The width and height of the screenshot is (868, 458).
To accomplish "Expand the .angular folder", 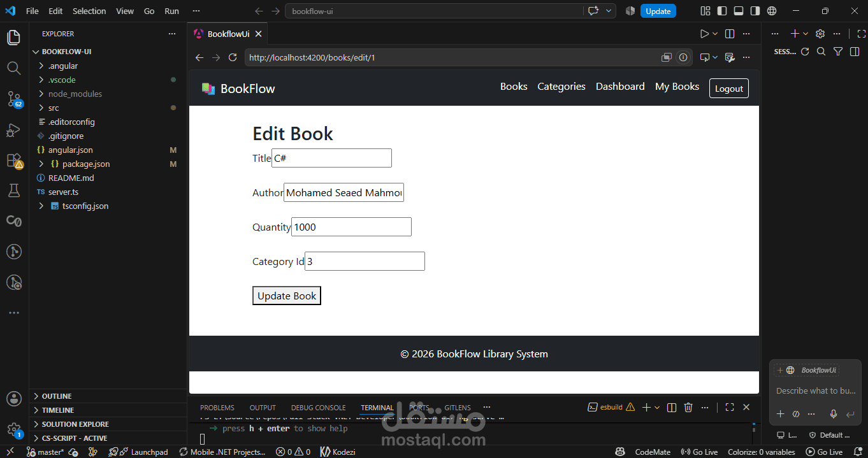I will [41, 66].
